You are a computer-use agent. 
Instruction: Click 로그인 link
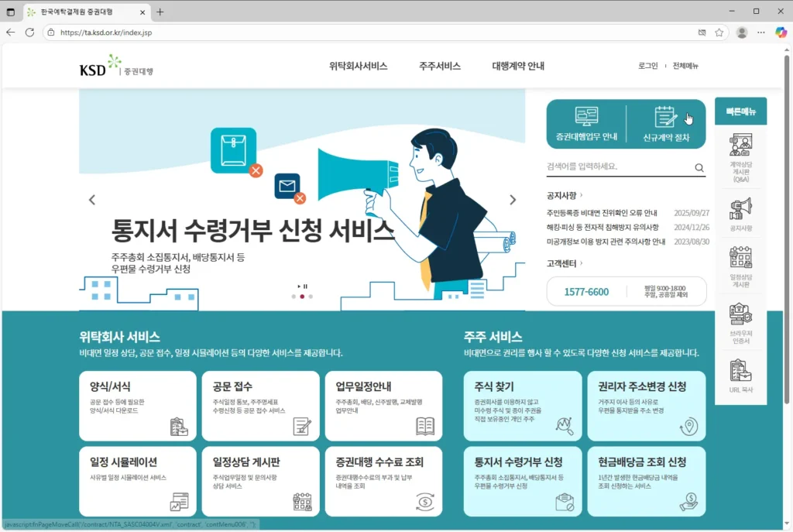click(648, 66)
